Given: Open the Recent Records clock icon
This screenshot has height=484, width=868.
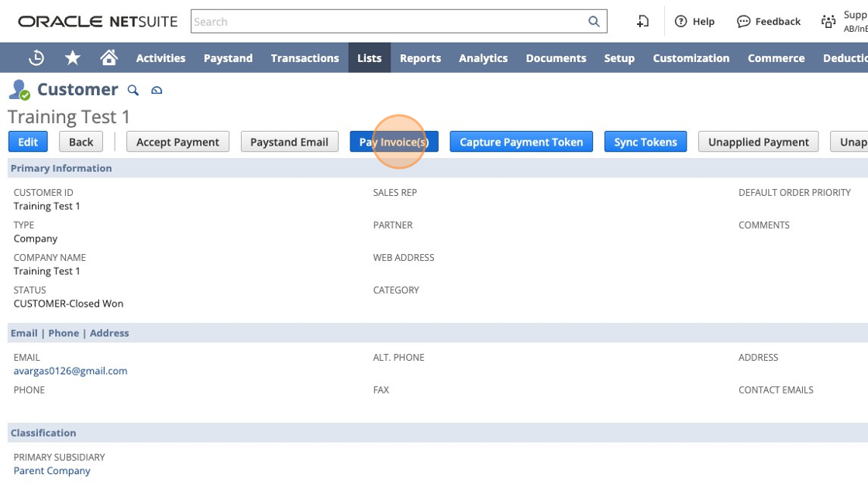Looking at the screenshot, I should [x=36, y=57].
